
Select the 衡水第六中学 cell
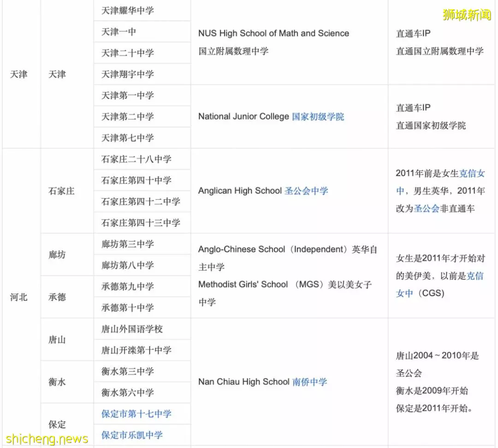[142, 393]
